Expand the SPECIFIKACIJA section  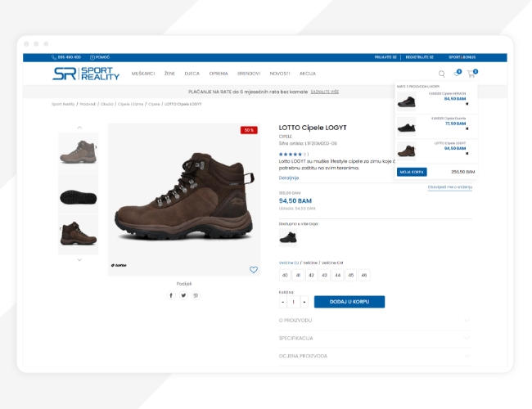[375, 338]
